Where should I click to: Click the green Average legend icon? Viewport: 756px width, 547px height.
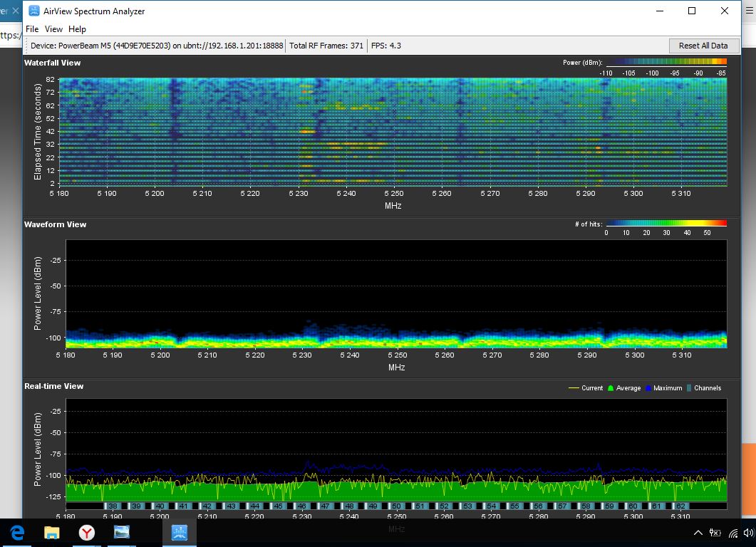pos(610,388)
